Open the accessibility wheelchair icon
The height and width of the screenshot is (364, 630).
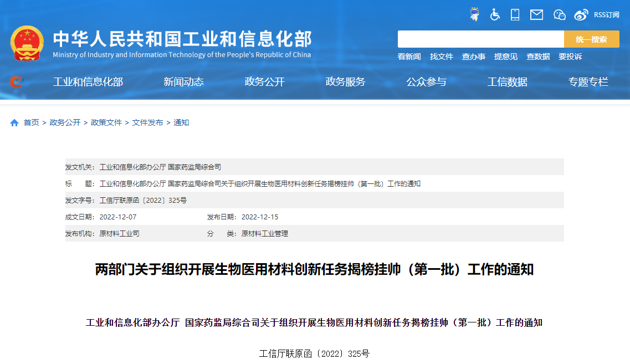(x=495, y=15)
